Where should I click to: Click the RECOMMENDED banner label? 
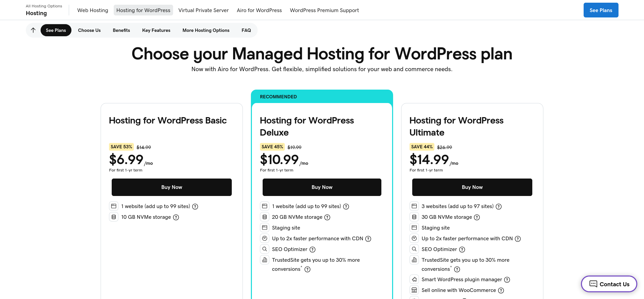point(278,97)
